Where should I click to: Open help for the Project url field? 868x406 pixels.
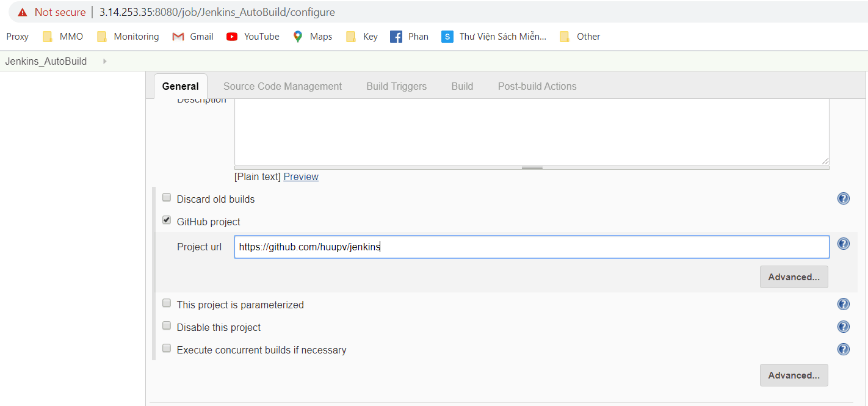point(843,243)
